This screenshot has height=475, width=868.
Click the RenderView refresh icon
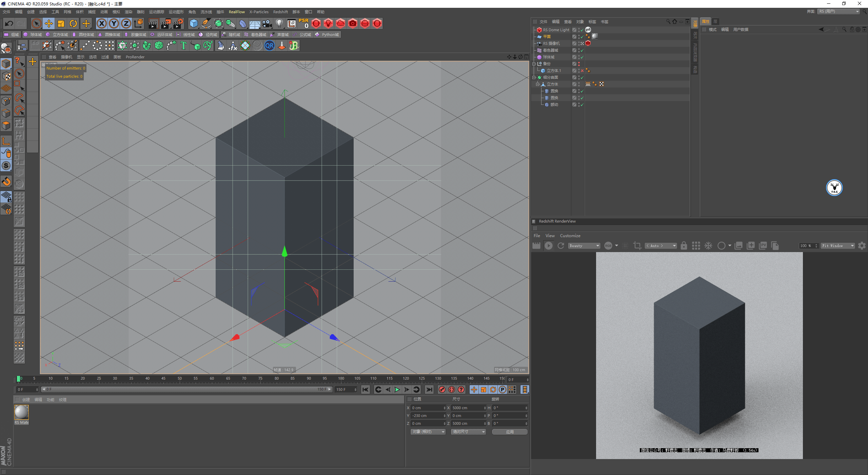point(561,246)
